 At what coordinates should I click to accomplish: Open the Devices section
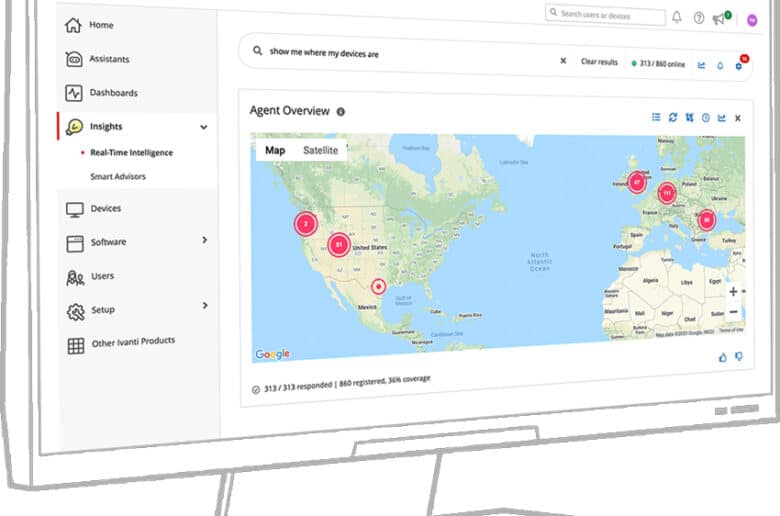94,208
